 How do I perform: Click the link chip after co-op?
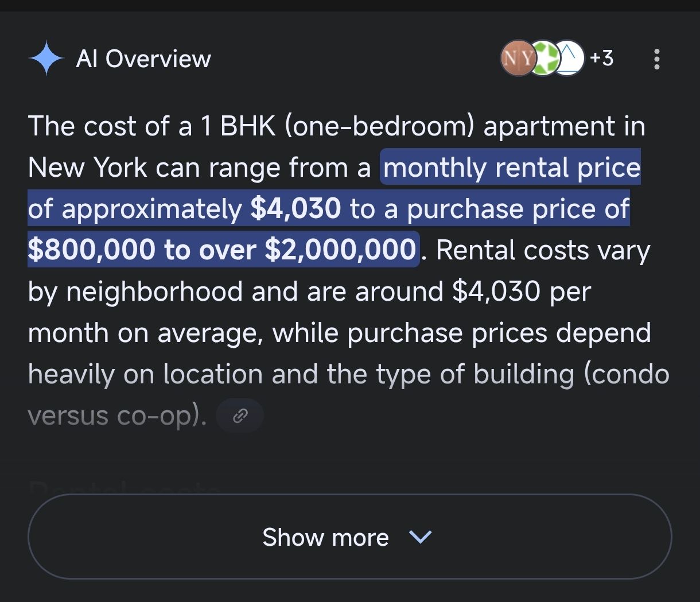[x=240, y=416]
